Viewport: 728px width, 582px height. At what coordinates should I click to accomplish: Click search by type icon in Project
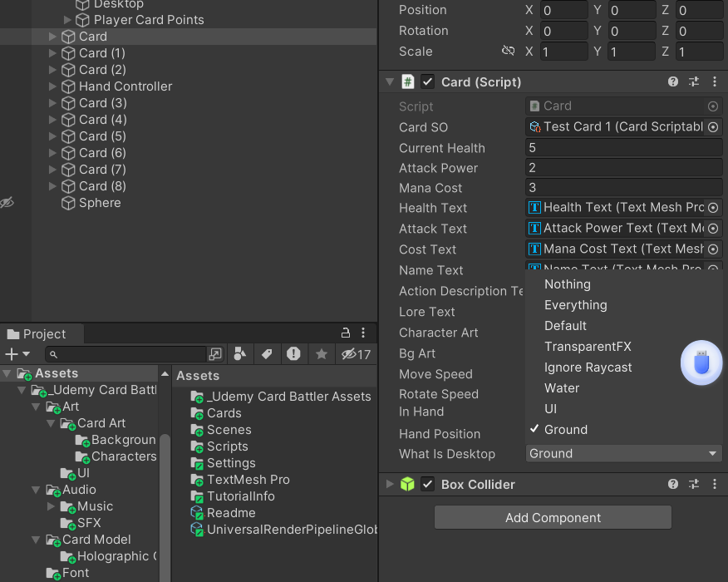239,354
